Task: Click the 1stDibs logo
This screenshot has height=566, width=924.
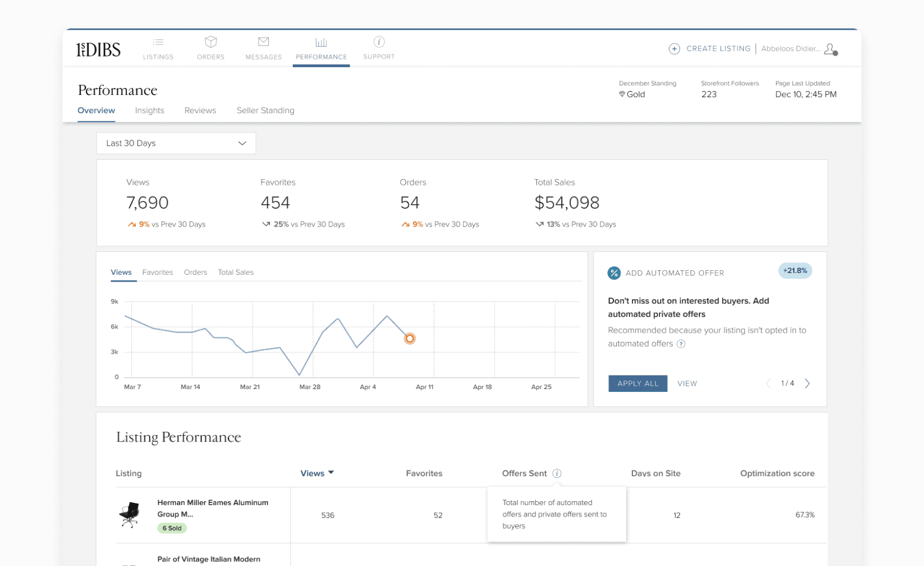Action: coord(98,49)
